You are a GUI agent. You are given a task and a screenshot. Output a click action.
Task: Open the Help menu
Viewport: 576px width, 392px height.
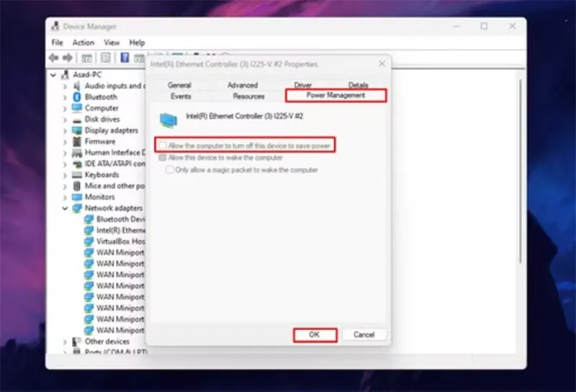pos(137,42)
